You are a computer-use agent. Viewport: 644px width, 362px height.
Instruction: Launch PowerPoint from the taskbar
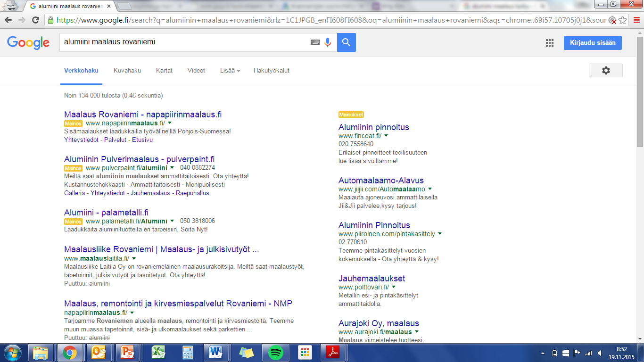tap(128, 353)
